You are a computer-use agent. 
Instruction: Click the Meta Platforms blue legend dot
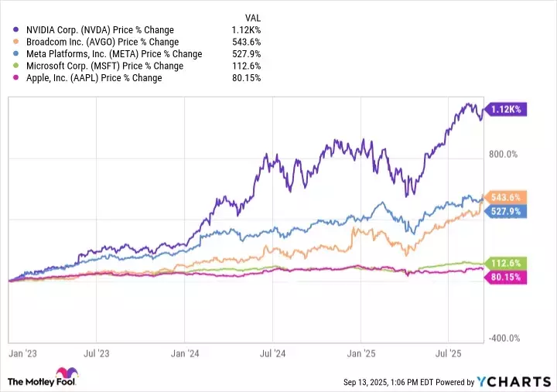coord(17,54)
